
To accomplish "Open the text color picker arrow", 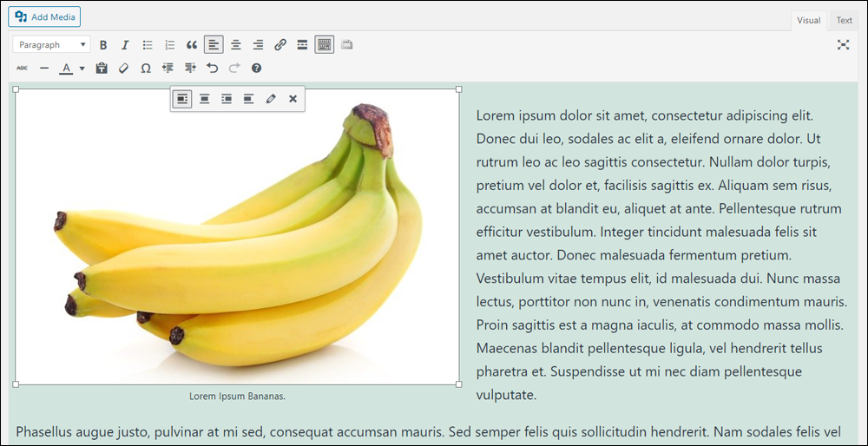I will 82,69.
